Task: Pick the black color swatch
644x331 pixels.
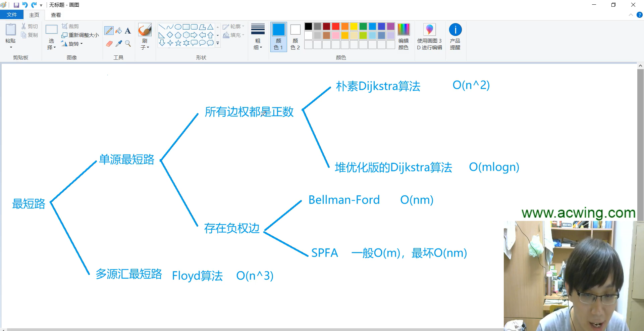Action: pyautogui.click(x=308, y=26)
